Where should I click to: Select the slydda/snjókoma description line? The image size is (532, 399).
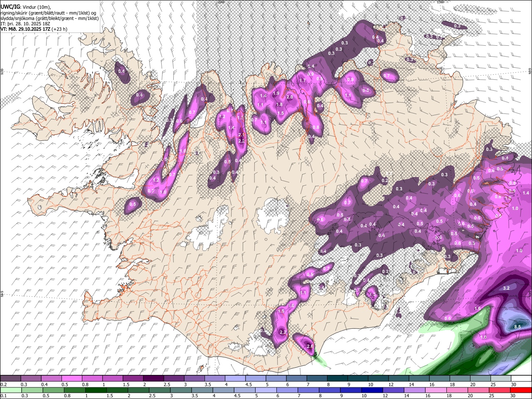point(49,18)
